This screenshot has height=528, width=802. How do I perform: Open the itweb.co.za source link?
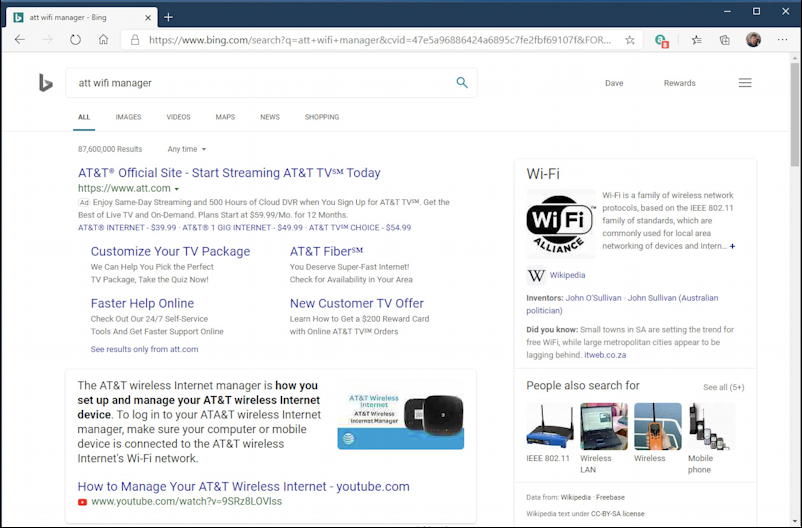coord(605,355)
